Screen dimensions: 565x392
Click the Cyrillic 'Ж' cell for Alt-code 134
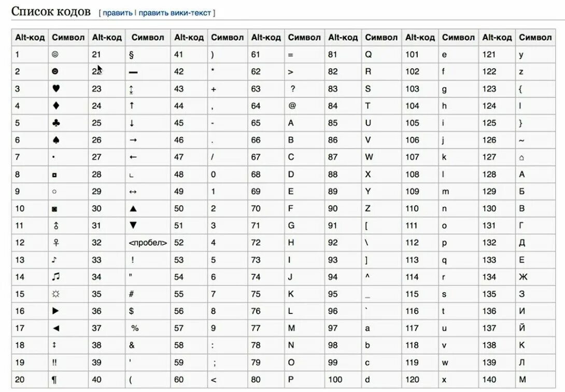click(x=535, y=277)
